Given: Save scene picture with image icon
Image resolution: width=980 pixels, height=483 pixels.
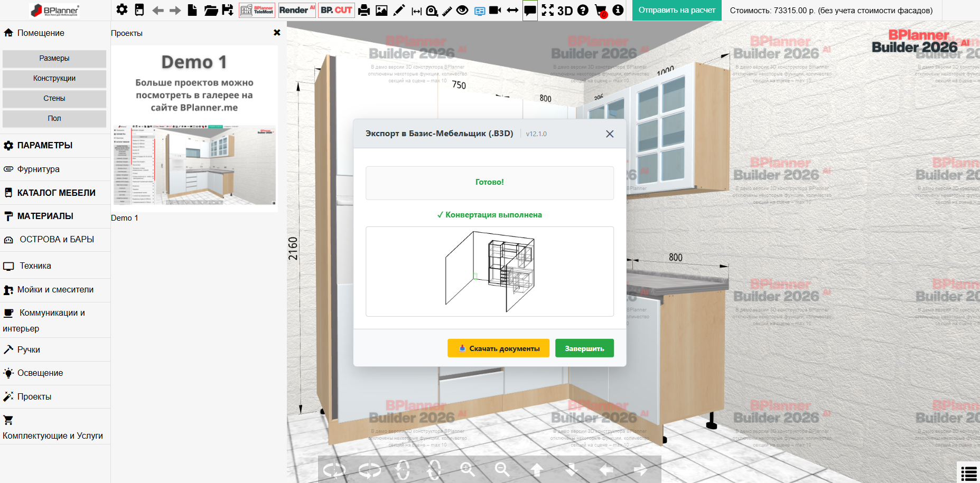Looking at the screenshot, I should [x=381, y=11].
